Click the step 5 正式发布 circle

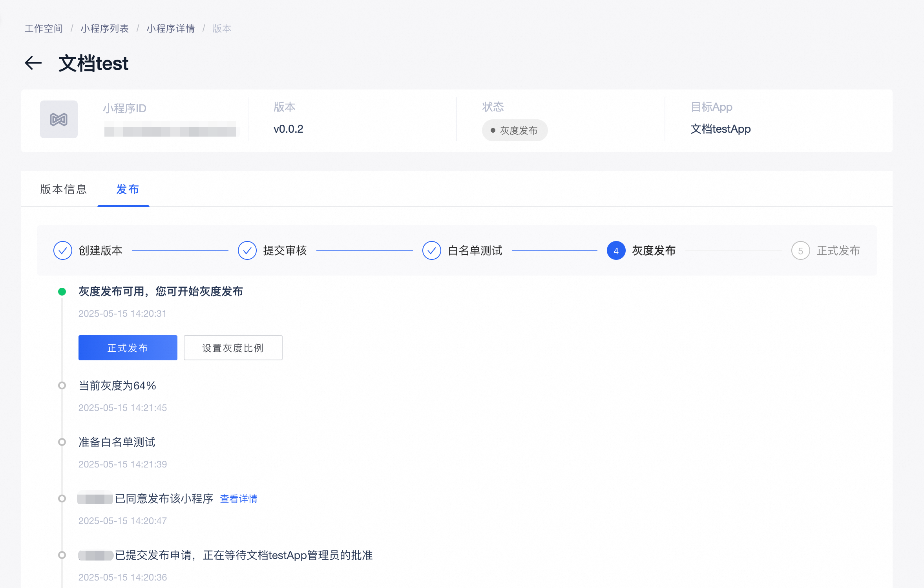[x=801, y=250]
